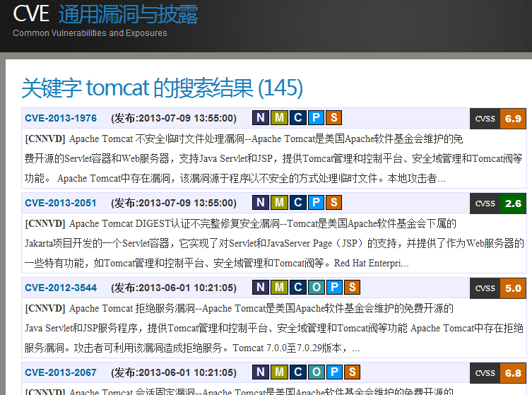532x395 pixels.
Task: Select the N badge in CVE-2013-2051 row
Action: coord(261,203)
